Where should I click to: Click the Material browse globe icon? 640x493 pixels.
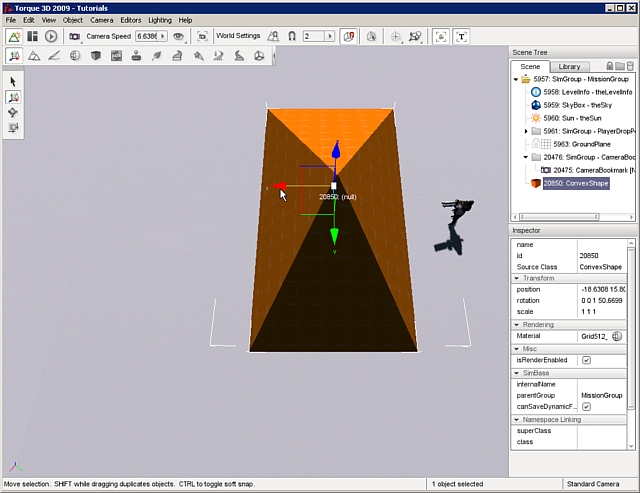(x=617, y=336)
